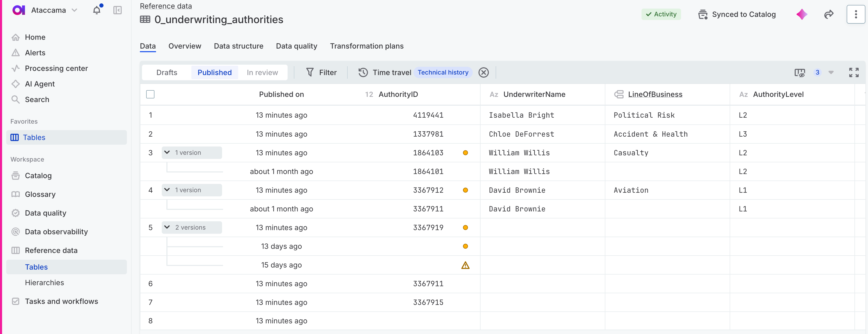Click the Synced to Catalog icon
The image size is (868, 334).
point(703,15)
